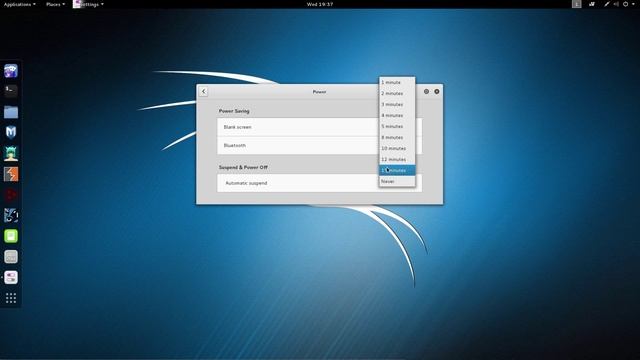Open the dark red icon in the dock
The image size is (640, 360).
tap(11, 195)
